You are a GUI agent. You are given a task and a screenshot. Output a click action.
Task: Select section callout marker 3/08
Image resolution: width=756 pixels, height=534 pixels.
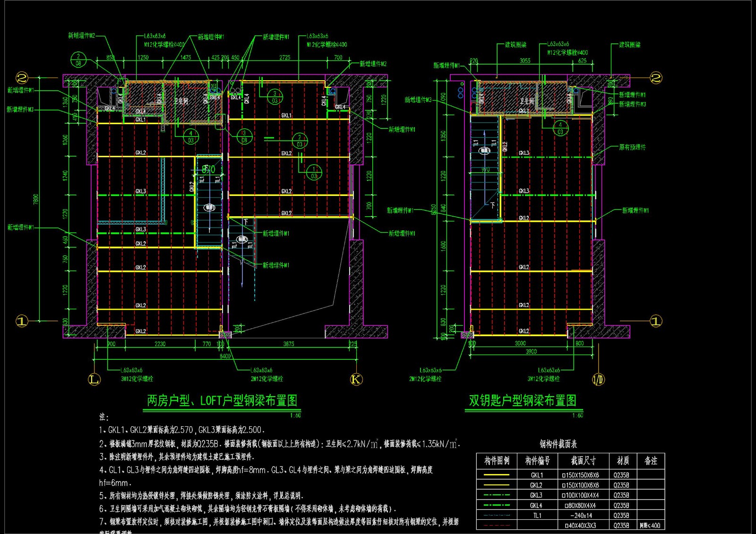pos(244,136)
